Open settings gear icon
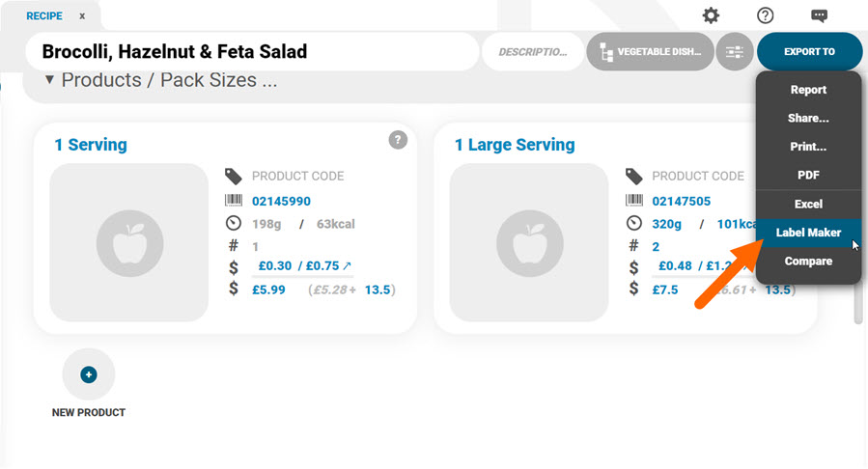Viewport: 868px width, 469px height. tap(711, 15)
